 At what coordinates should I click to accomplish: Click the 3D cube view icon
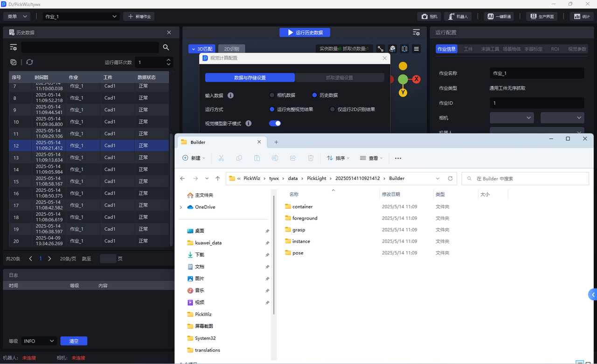pos(393,49)
